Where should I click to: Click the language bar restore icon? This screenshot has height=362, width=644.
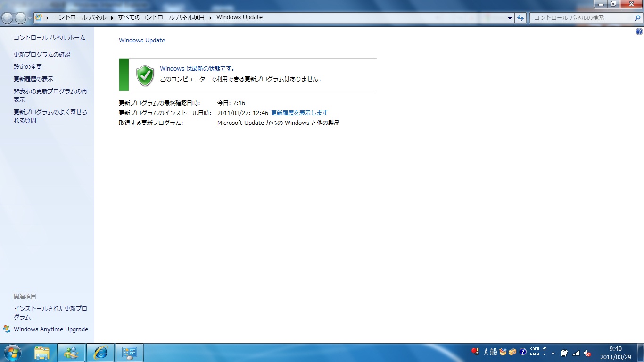coord(545,349)
